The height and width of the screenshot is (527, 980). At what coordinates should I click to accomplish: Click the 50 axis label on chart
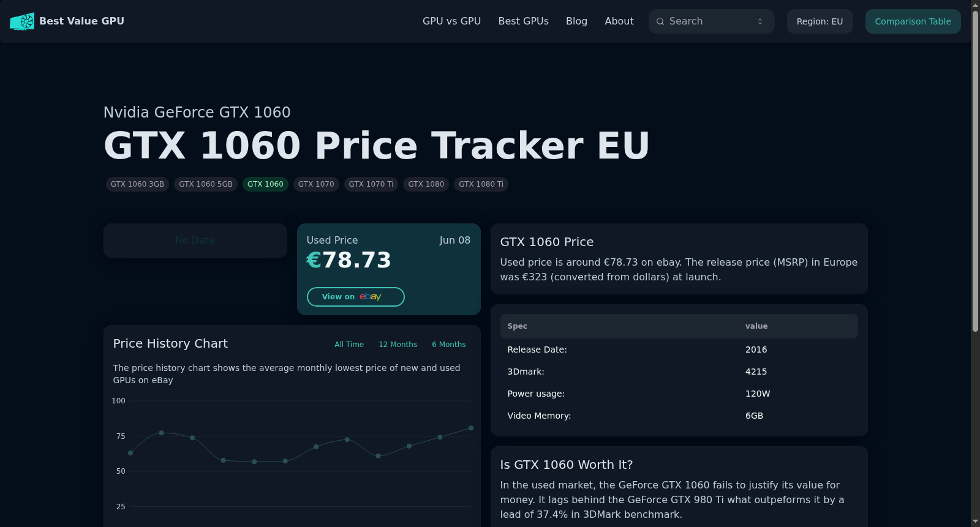click(x=121, y=471)
